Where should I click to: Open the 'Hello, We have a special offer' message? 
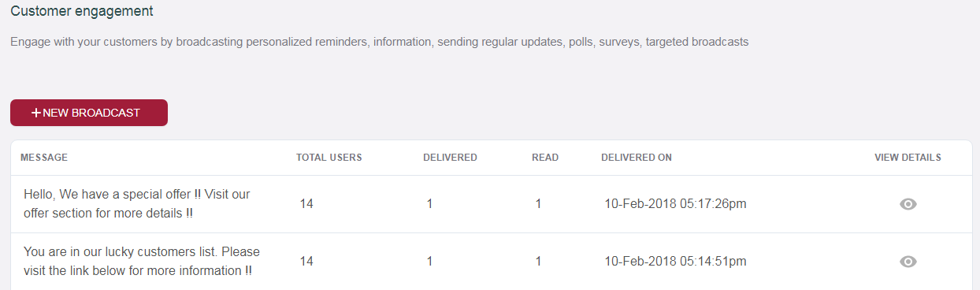point(137,203)
